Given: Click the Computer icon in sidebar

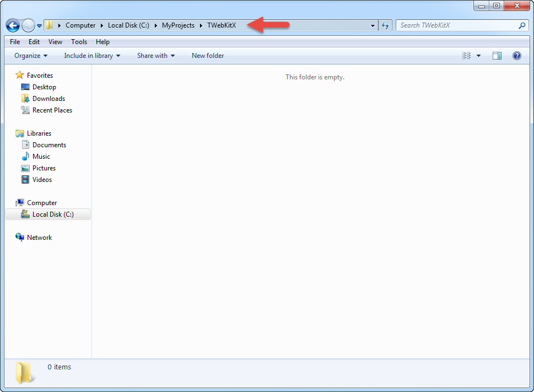Looking at the screenshot, I should coord(20,203).
